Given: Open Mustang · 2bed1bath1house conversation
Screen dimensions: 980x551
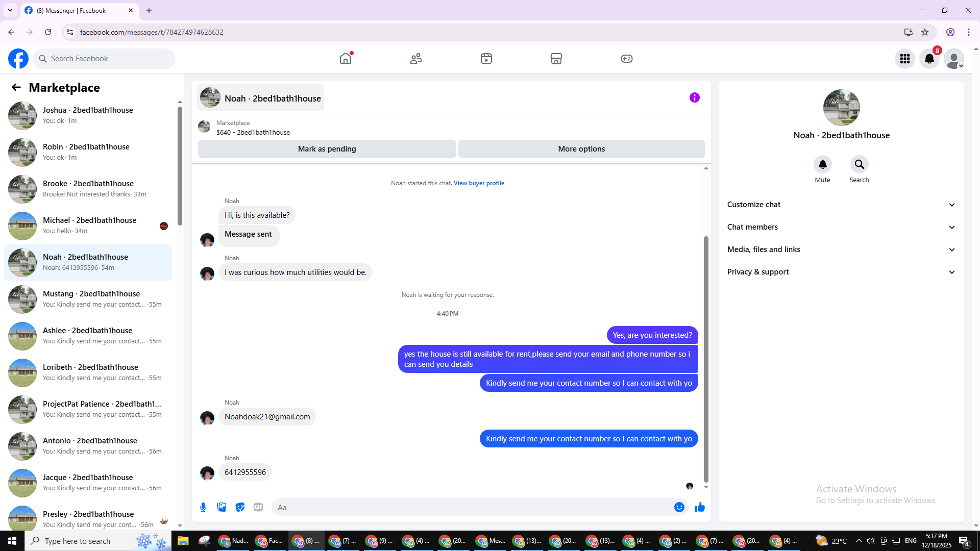Looking at the screenshot, I should point(88,299).
